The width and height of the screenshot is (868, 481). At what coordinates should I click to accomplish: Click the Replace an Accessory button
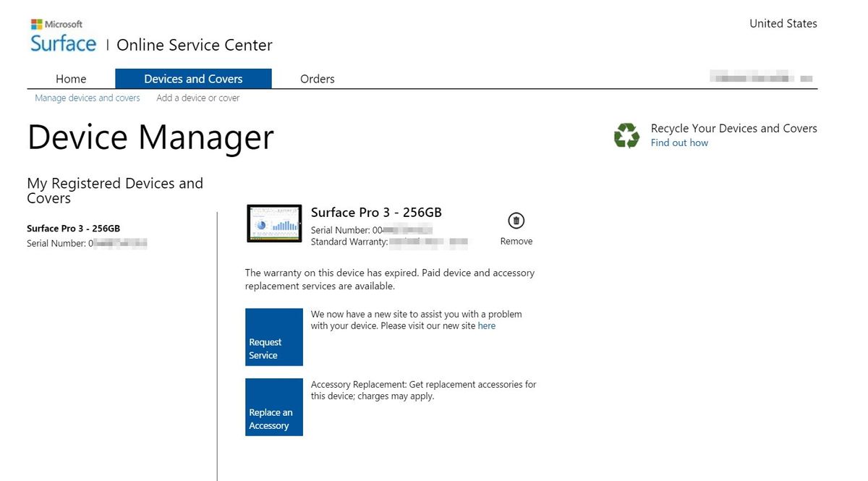(273, 406)
